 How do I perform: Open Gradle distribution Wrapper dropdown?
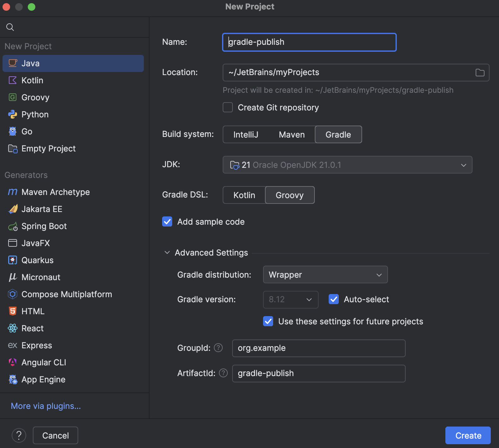pos(325,275)
